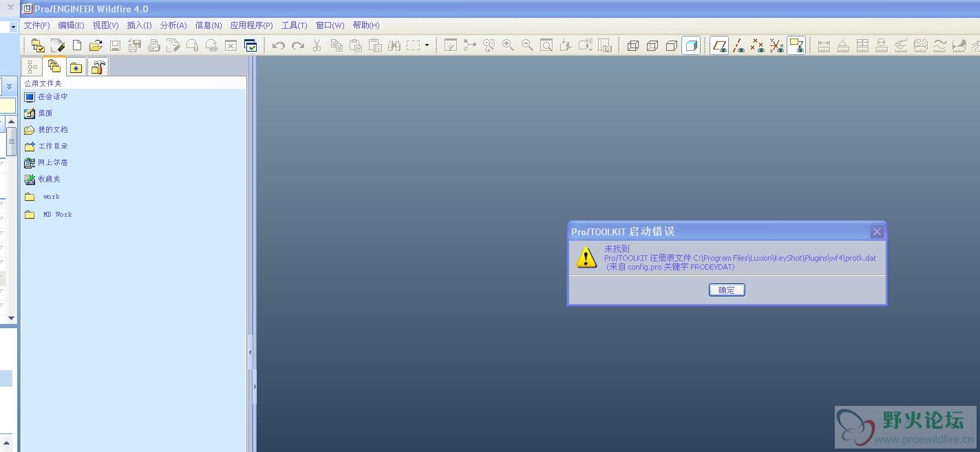Select hidden line display mode

[652, 46]
